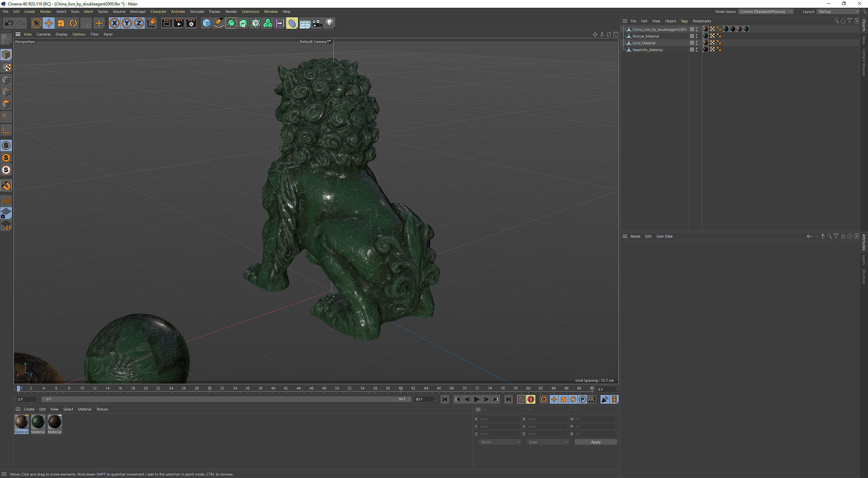This screenshot has width=868, height=478.
Task: Select the Spline Pen tool
Action: (219, 23)
